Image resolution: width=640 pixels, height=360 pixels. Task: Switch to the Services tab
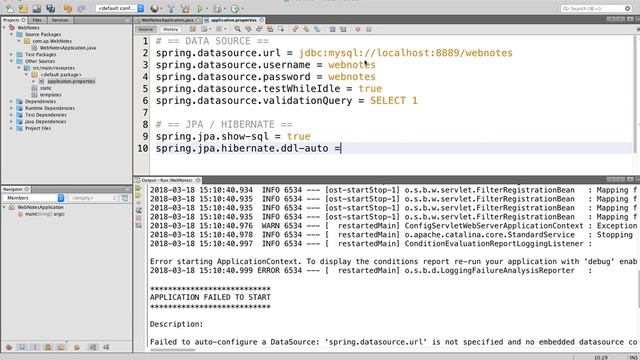[x=60, y=20]
